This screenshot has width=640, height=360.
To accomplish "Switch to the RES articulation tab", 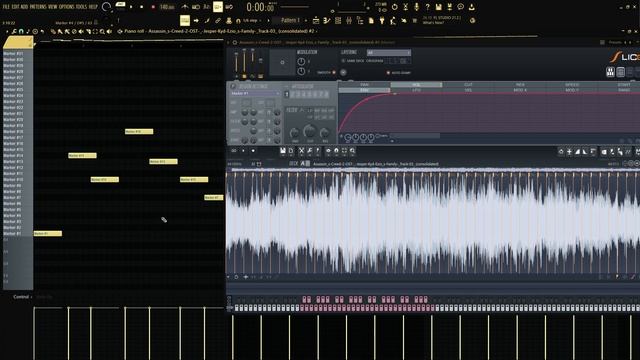I will (x=520, y=85).
